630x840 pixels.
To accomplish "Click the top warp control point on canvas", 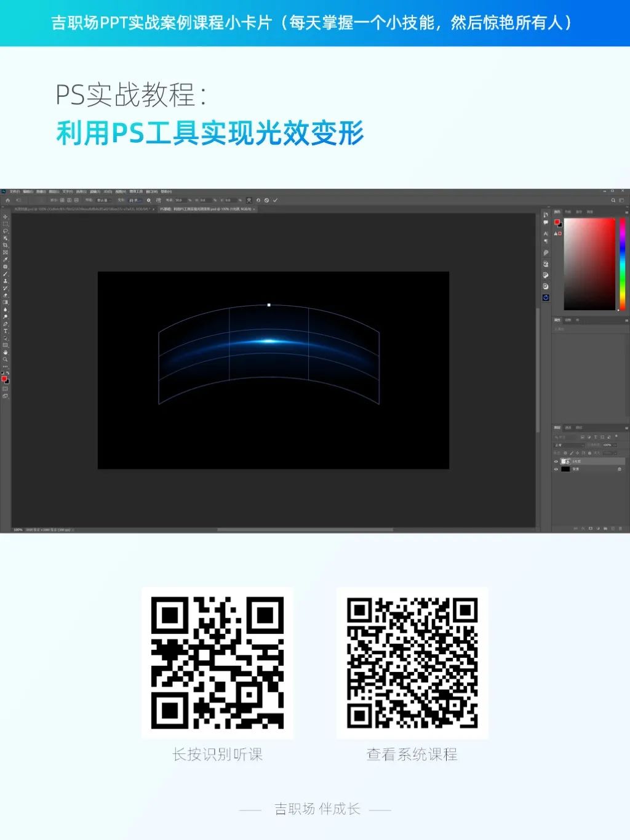I will 269,305.
